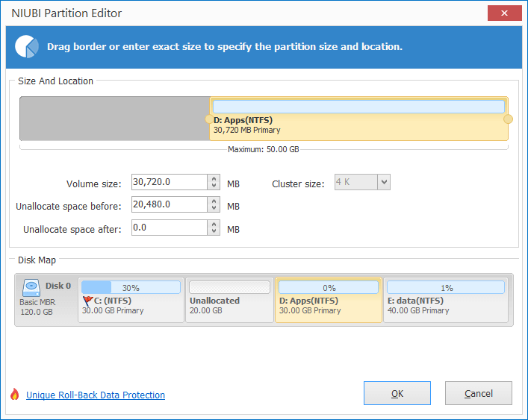The height and width of the screenshot is (420, 528).
Task: Click the Unallocate space after input field
Action: pyautogui.click(x=170, y=228)
